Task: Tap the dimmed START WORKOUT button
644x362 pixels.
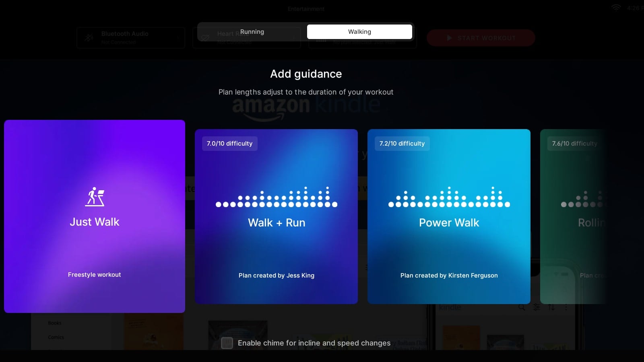Action: (x=481, y=38)
